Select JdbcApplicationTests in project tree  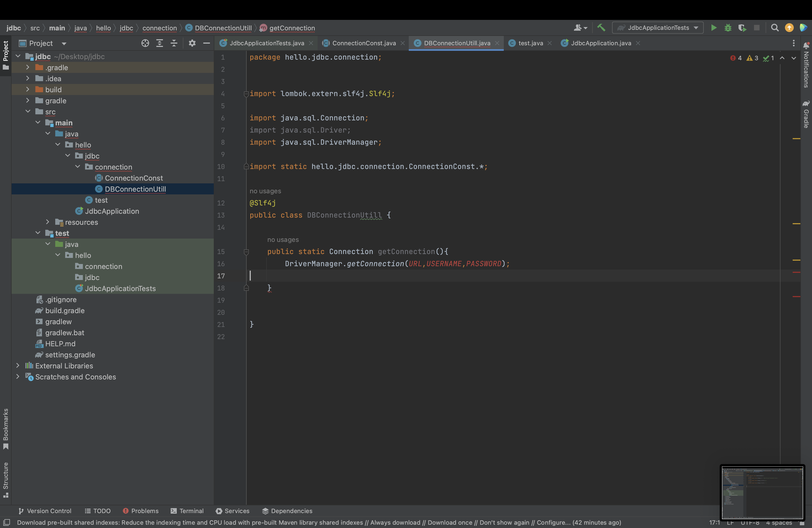tap(120, 288)
